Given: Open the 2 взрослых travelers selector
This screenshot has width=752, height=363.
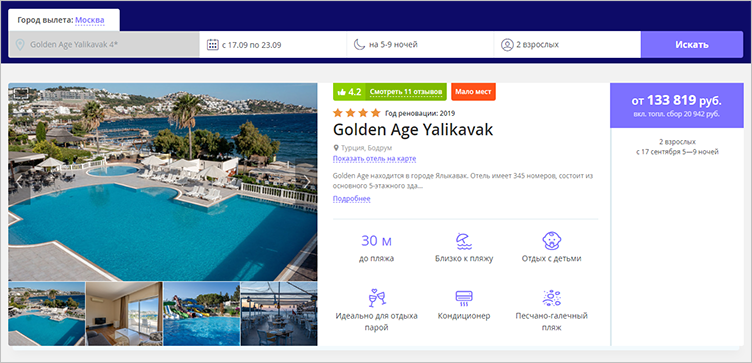Looking at the screenshot, I should pyautogui.click(x=567, y=45).
